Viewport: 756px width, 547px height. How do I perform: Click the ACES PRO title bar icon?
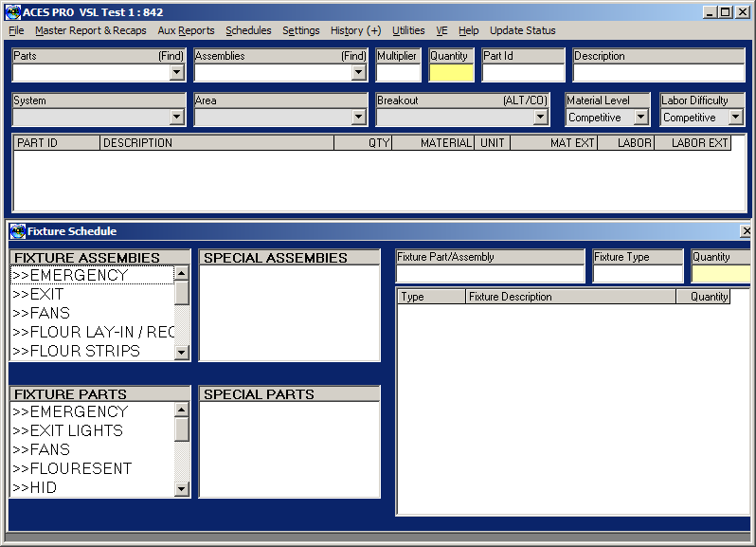(13, 12)
